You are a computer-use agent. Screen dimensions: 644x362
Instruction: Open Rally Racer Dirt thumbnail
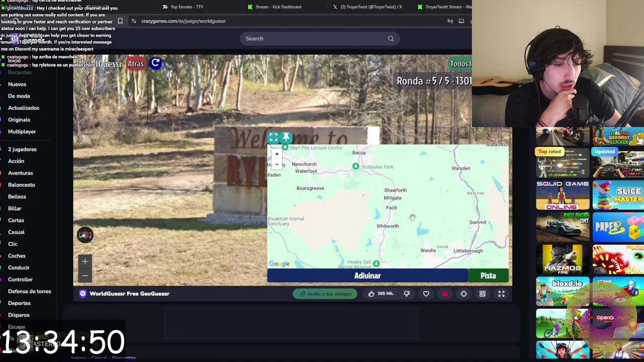(562, 227)
